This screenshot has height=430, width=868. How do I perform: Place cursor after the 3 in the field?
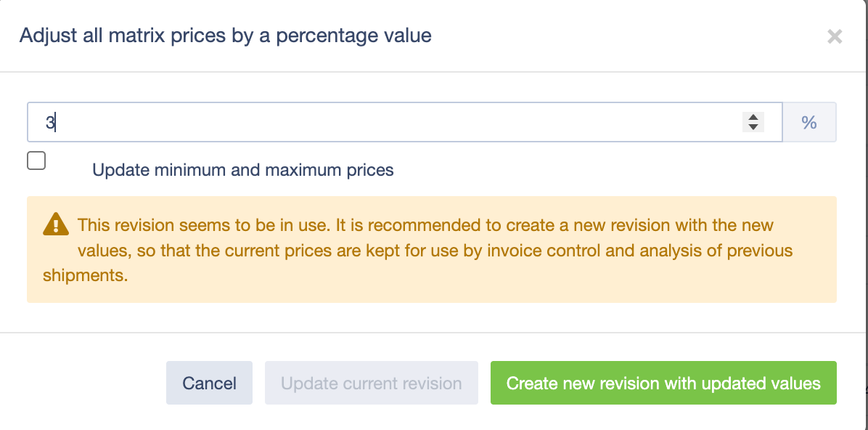55,123
